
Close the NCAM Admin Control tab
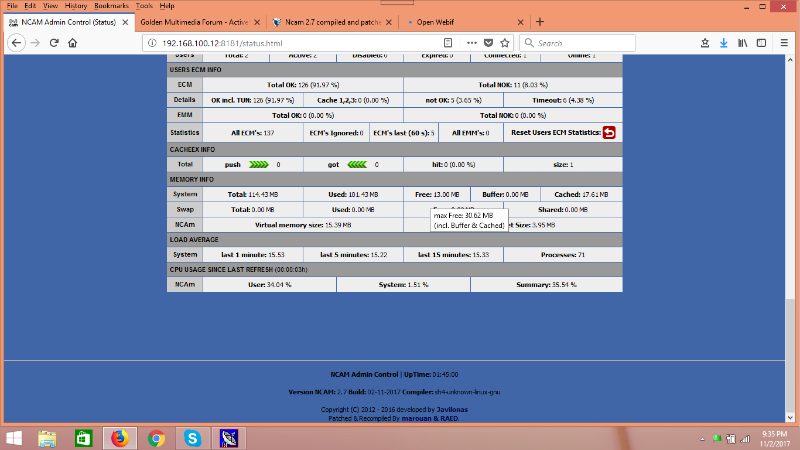pos(125,22)
